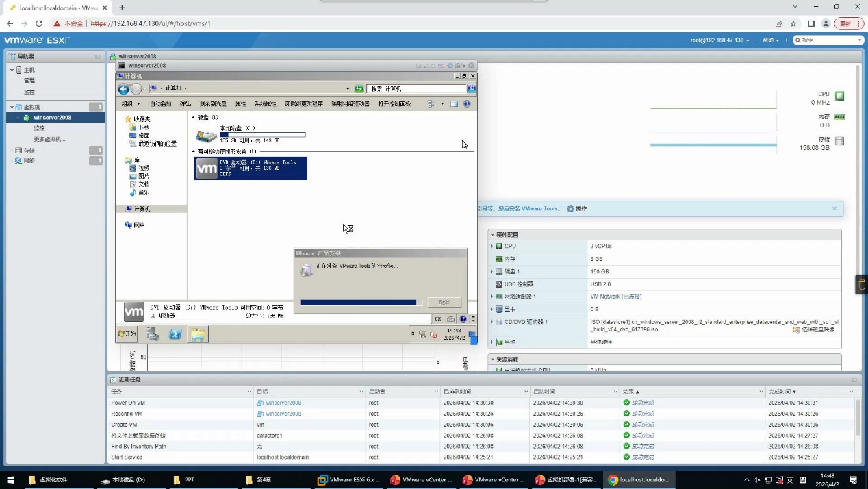Open Server Manager from guest taskbar
Screen dimensions: 868x489
coord(153,334)
